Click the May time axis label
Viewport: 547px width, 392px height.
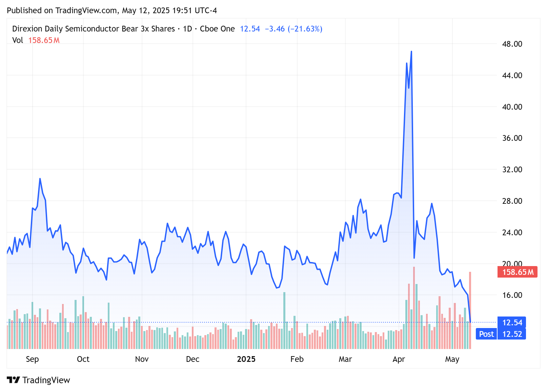click(x=452, y=359)
